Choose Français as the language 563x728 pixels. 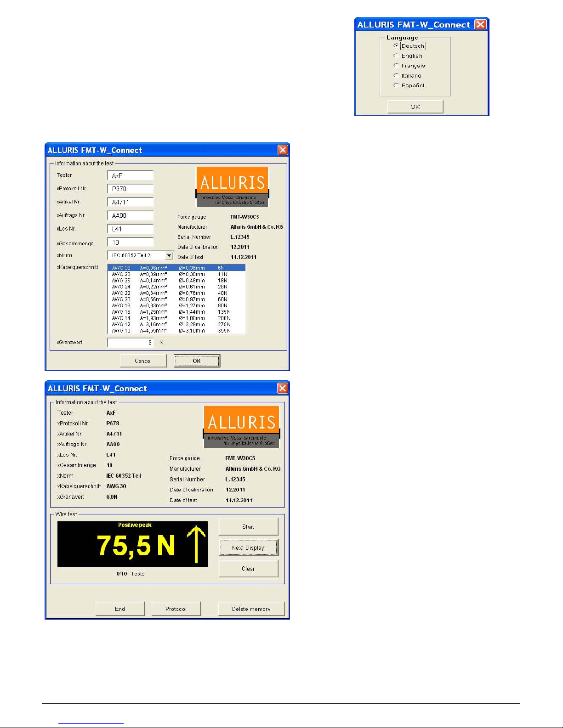pos(409,66)
